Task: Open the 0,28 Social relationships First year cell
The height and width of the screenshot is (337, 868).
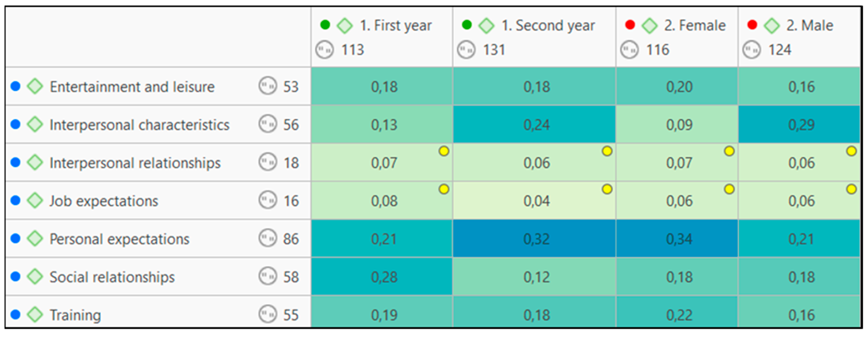Action: coord(384,277)
